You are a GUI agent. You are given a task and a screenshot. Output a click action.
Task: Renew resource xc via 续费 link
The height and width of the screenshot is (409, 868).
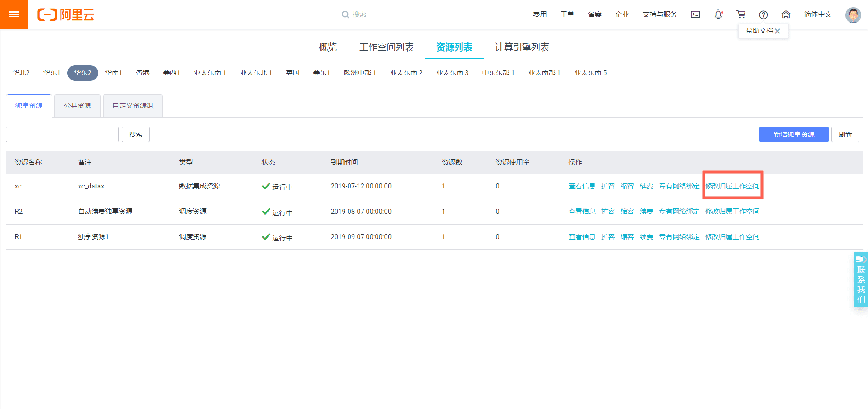click(646, 186)
